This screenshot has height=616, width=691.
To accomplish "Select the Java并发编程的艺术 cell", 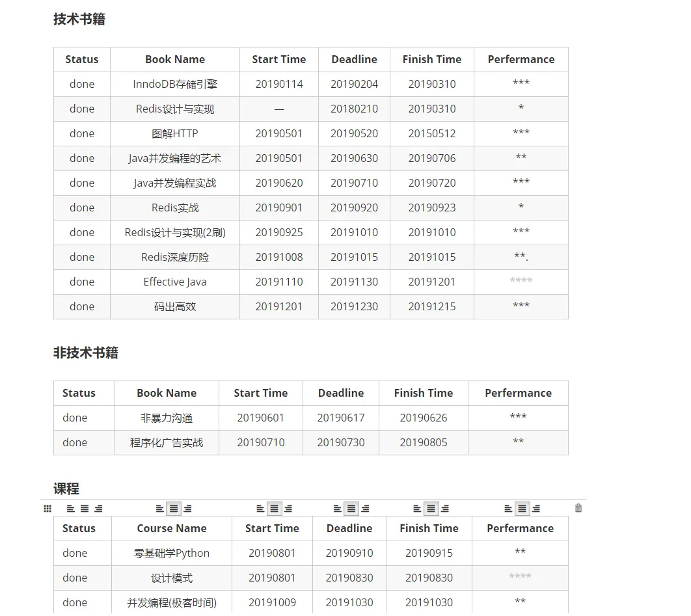I will coord(175,158).
